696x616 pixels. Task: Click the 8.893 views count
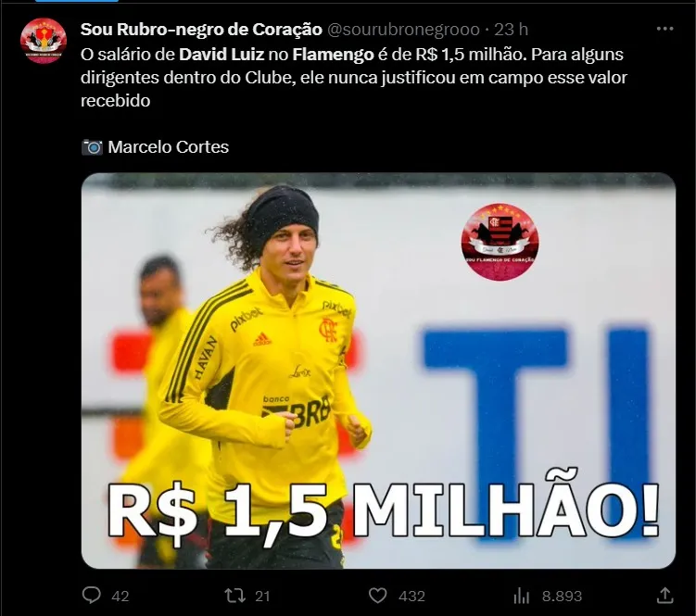point(562,596)
